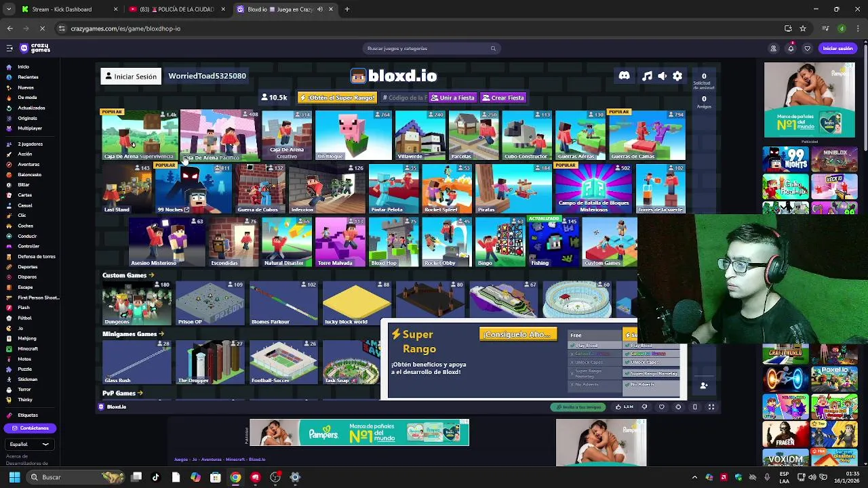The image size is (868, 488).
Task: Toggle the CrazyGames hamburger sidebar menu
Action: (x=9, y=48)
